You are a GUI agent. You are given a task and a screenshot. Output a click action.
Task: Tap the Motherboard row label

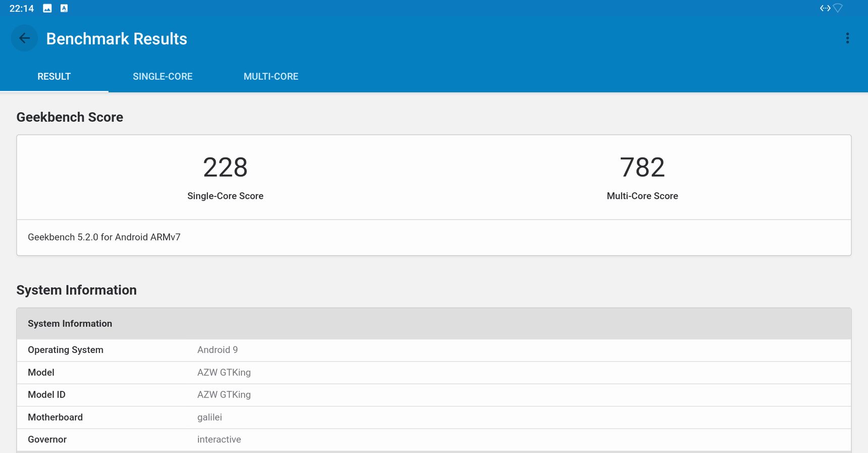tap(55, 417)
